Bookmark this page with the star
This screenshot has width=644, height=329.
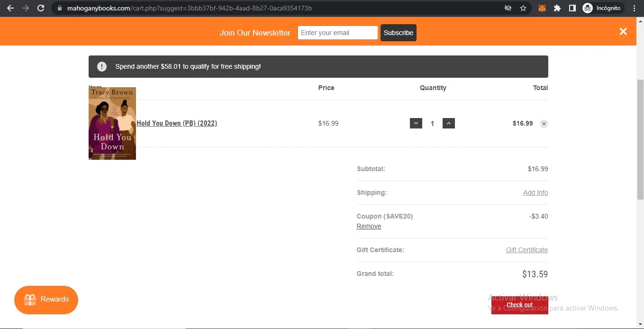pyautogui.click(x=523, y=8)
